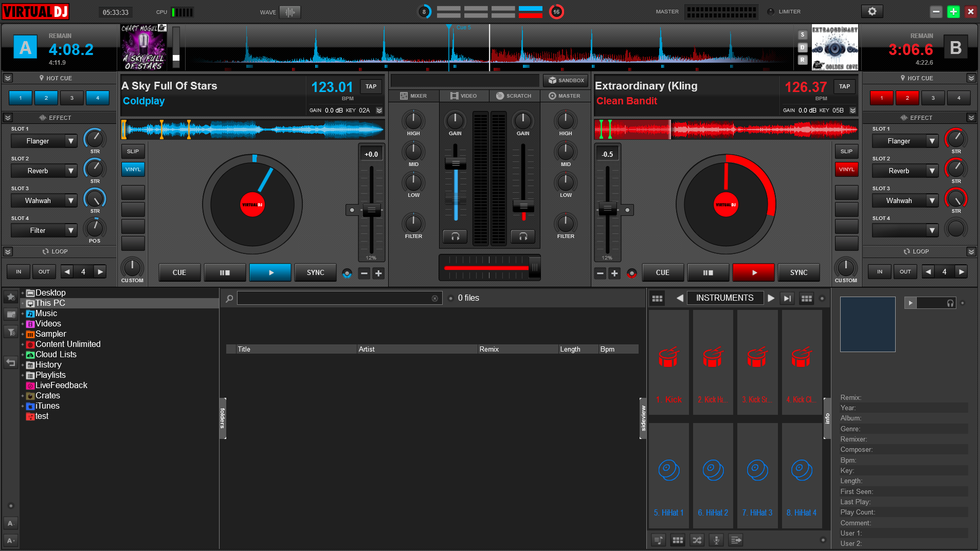This screenshot has width=980, height=551.
Task: Click the shuffle icon below sampler
Action: pos(697,540)
